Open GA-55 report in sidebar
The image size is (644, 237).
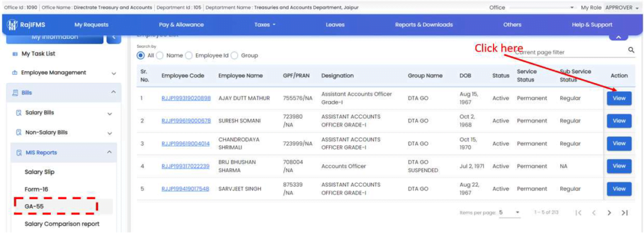(34, 207)
